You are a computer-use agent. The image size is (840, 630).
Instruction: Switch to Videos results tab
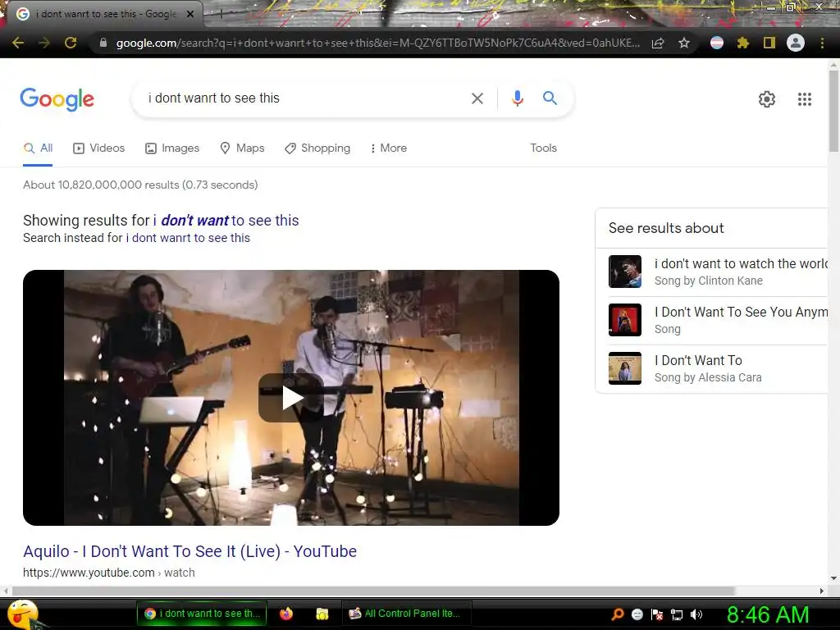(x=98, y=148)
